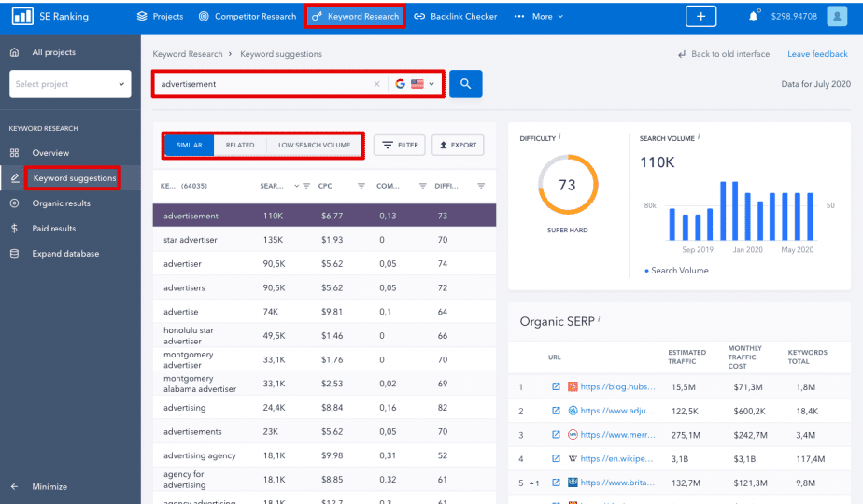The width and height of the screenshot is (863, 504).
Task: Click the Leave feedback link
Action: (x=817, y=54)
